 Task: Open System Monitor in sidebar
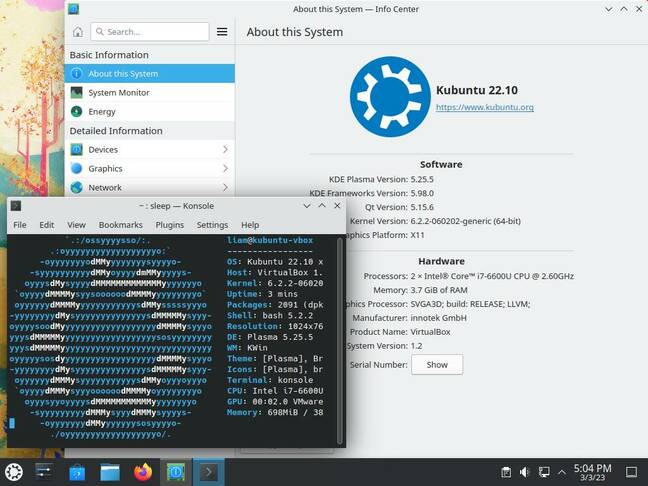click(x=150, y=93)
